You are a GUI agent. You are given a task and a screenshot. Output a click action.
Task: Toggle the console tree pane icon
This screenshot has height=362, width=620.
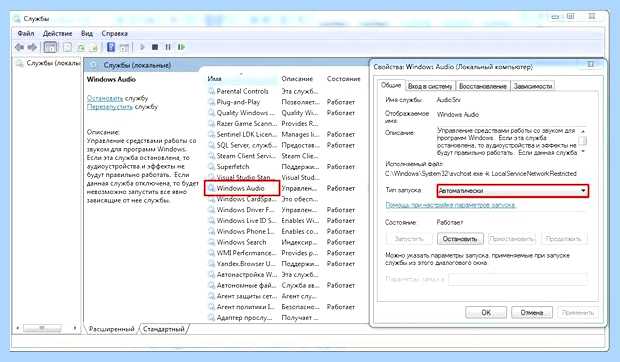pyautogui.click(x=50, y=47)
